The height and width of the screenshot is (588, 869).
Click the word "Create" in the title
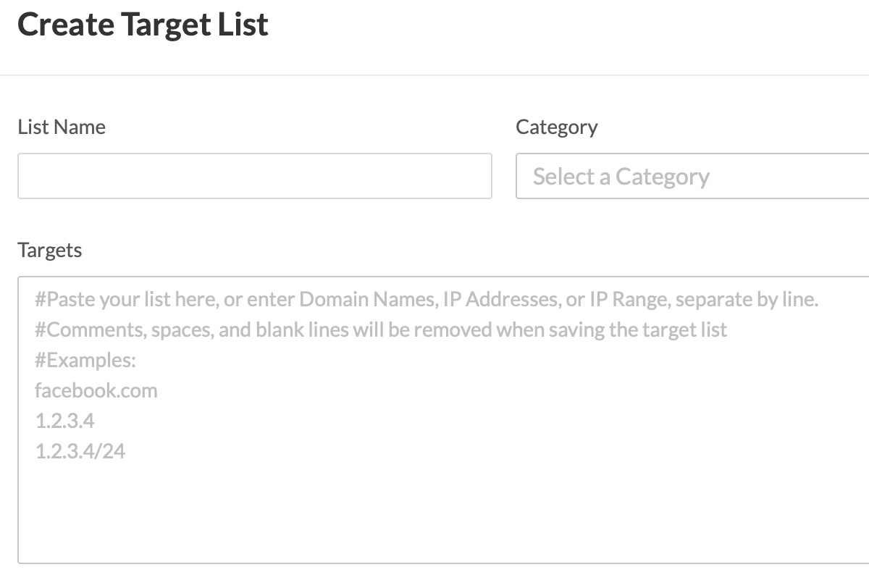[x=65, y=25]
